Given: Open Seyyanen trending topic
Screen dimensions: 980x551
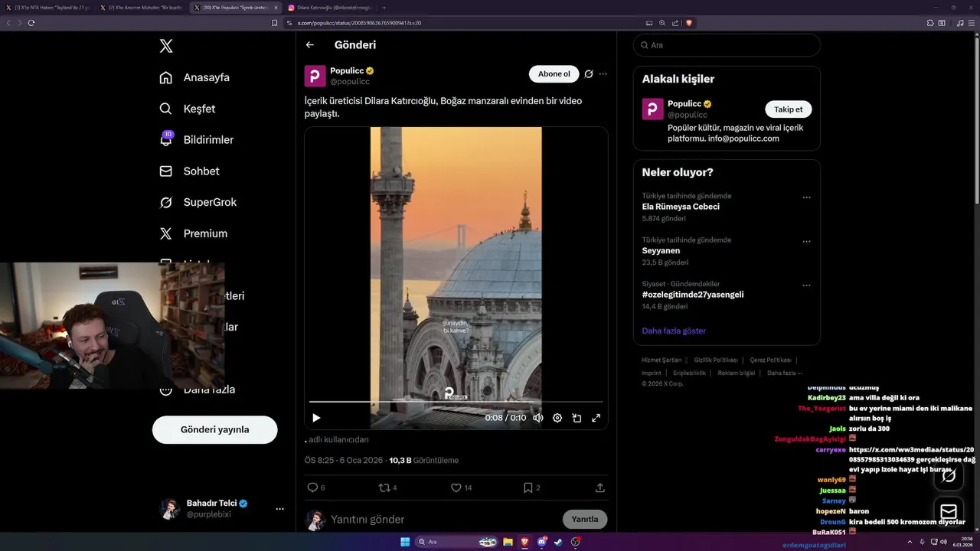Looking at the screenshot, I should pyautogui.click(x=661, y=250).
